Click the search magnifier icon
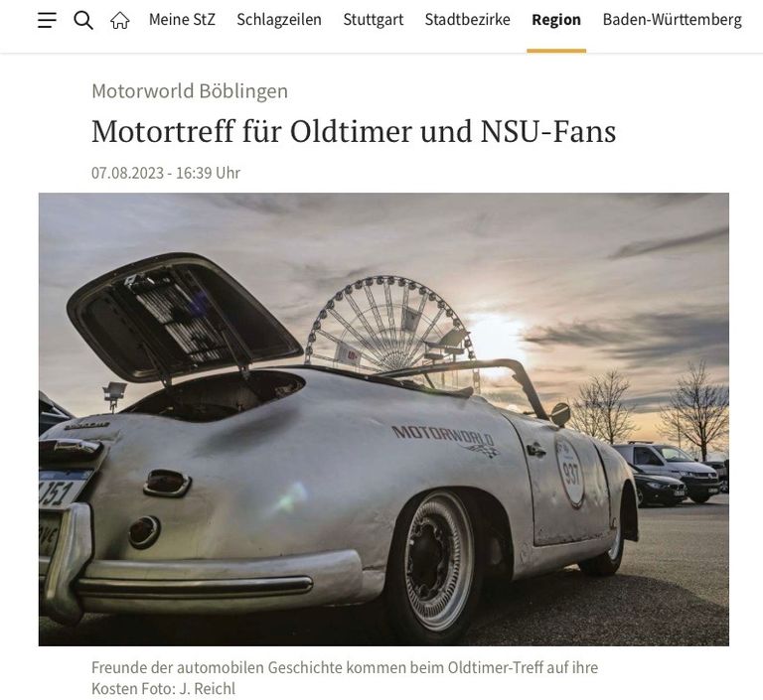This screenshot has height=700, width=763. click(83, 21)
